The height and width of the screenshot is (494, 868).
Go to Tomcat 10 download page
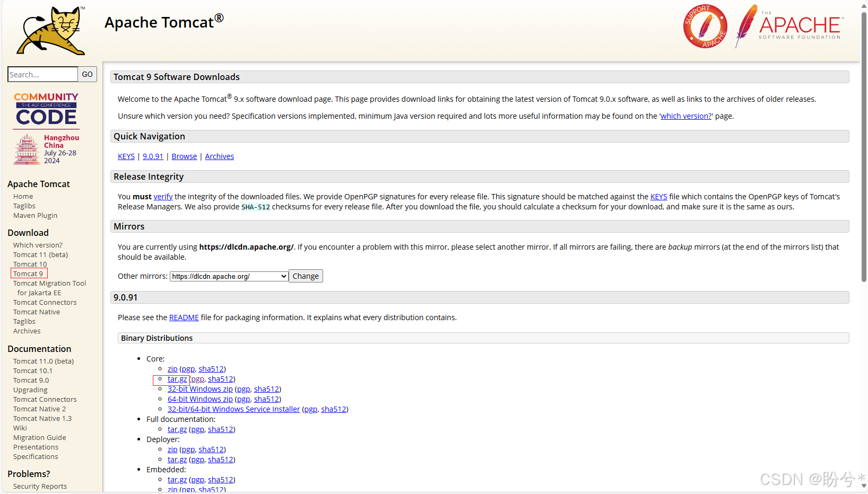pos(30,264)
